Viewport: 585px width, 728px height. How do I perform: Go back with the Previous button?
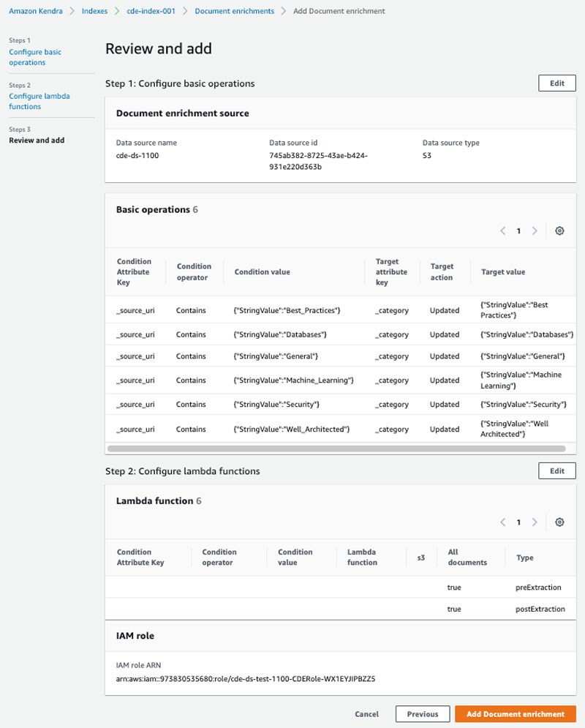pyautogui.click(x=423, y=714)
